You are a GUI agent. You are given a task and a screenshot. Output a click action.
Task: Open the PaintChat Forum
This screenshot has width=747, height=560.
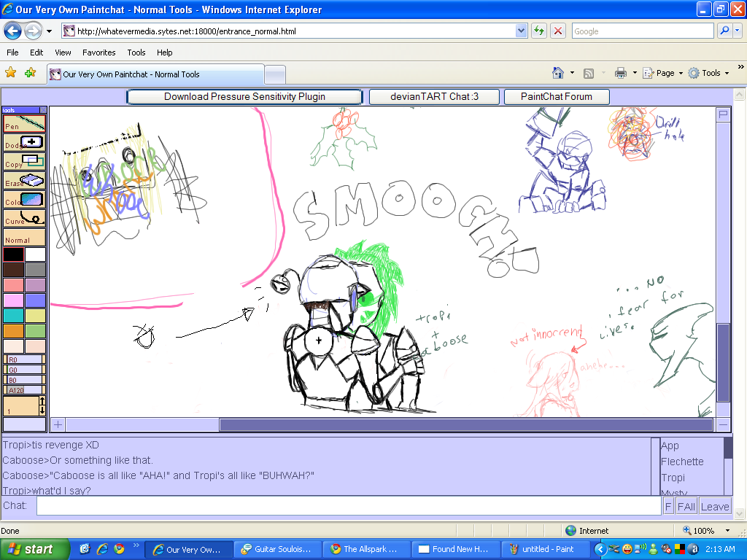tap(557, 96)
